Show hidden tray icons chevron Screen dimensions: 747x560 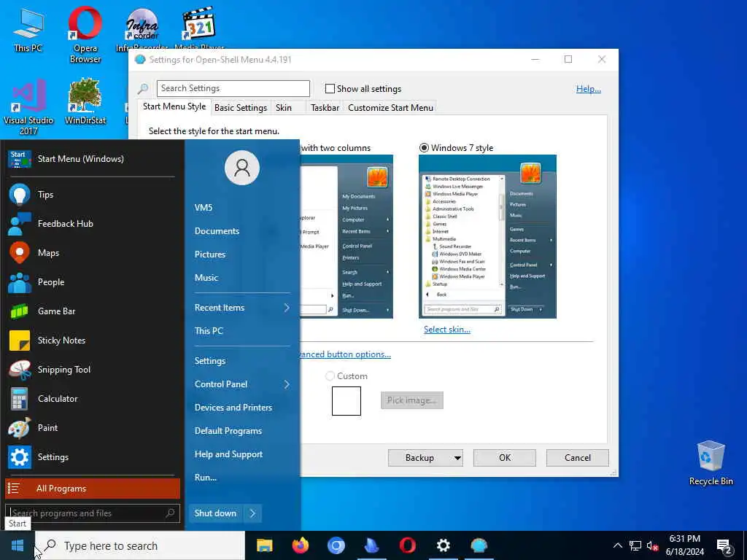coord(617,545)
